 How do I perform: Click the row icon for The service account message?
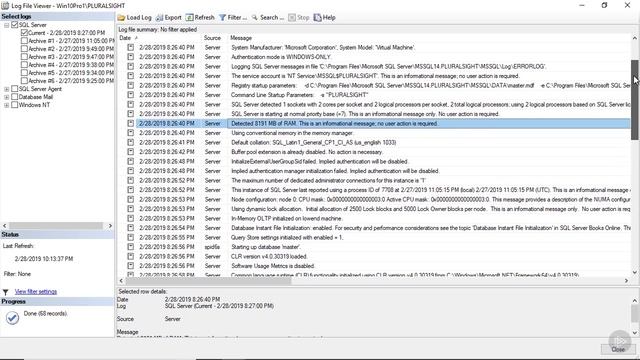click(x=131, y=76)
